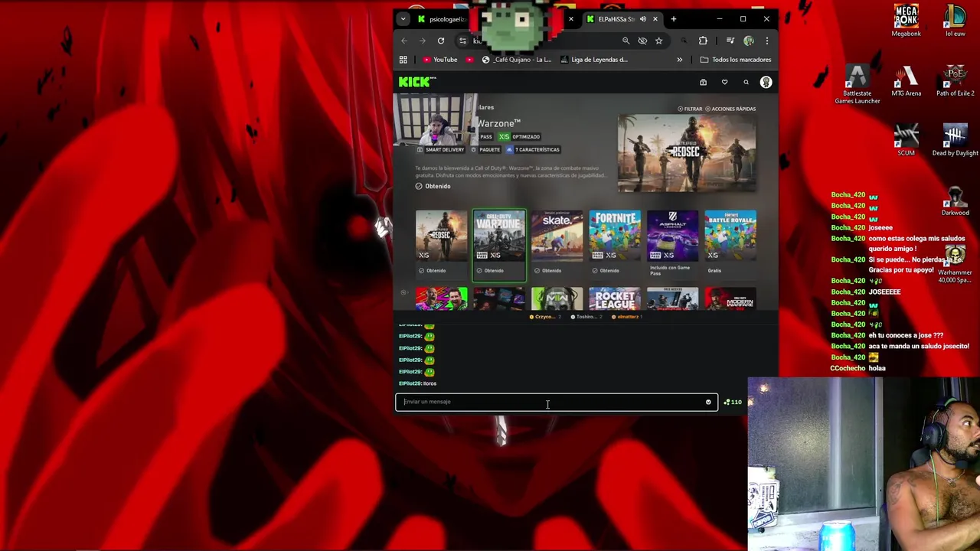Show hidden bookmarks with double chevron

pos(679,60)
